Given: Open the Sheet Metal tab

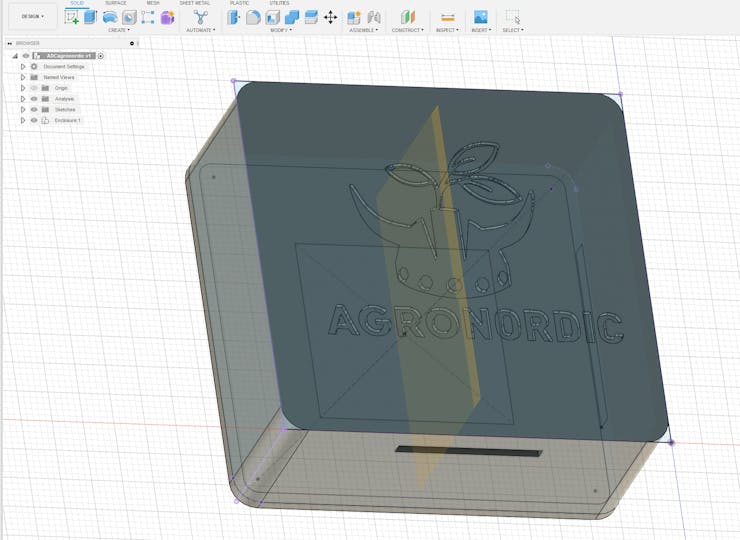Looking at the screenshot, I should [194, 3].
